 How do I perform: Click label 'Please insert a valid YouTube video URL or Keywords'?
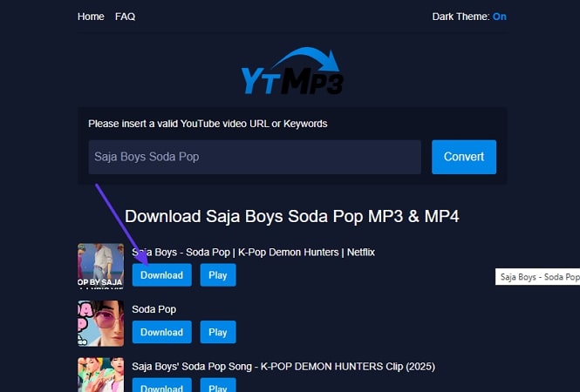208,124
